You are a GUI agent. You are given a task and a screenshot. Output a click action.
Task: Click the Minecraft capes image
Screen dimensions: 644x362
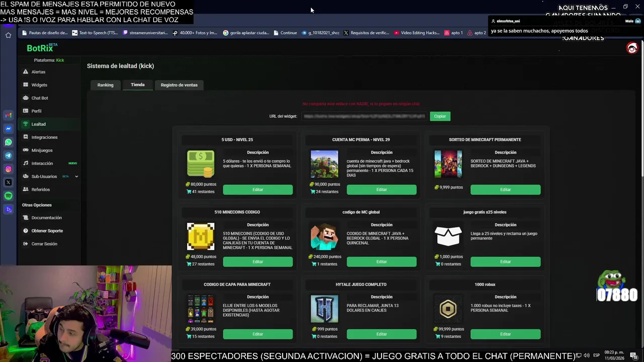point(200,309)
